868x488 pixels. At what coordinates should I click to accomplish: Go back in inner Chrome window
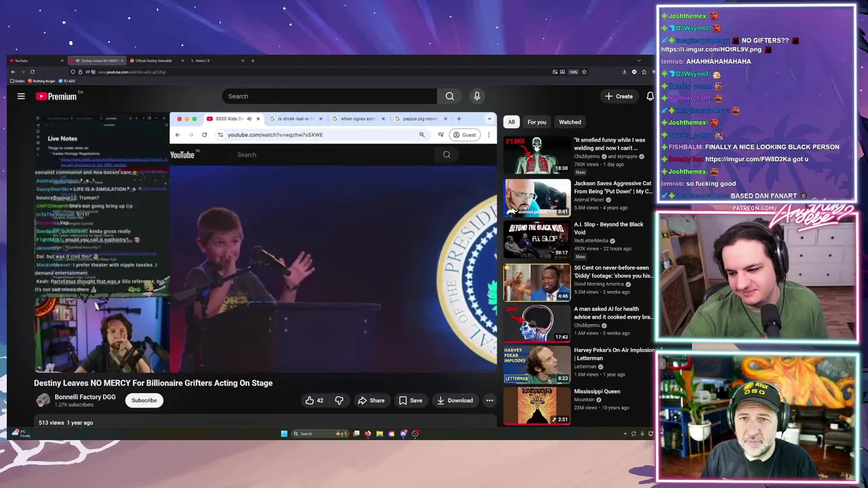coord(178,135)
